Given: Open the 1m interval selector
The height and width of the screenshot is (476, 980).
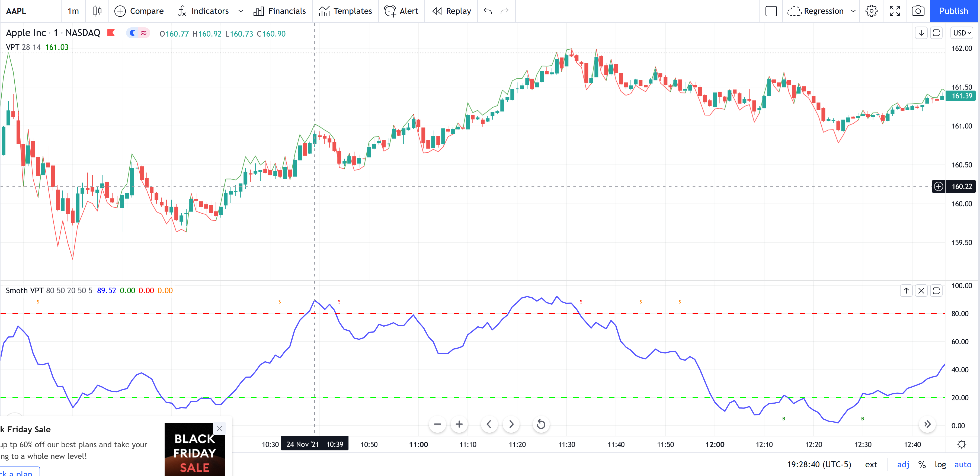Looking at the screenshot, I should click(x=73, y=11).
